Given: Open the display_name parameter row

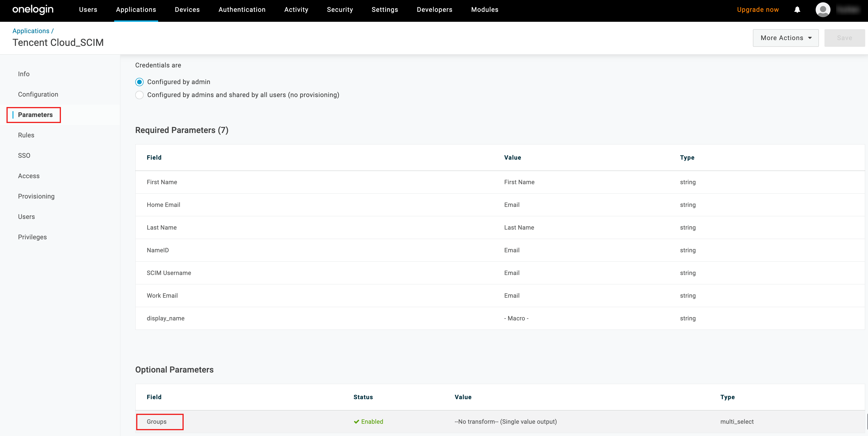Looking at the screenshot, I should pyautogui.click(x=165, y=318).
